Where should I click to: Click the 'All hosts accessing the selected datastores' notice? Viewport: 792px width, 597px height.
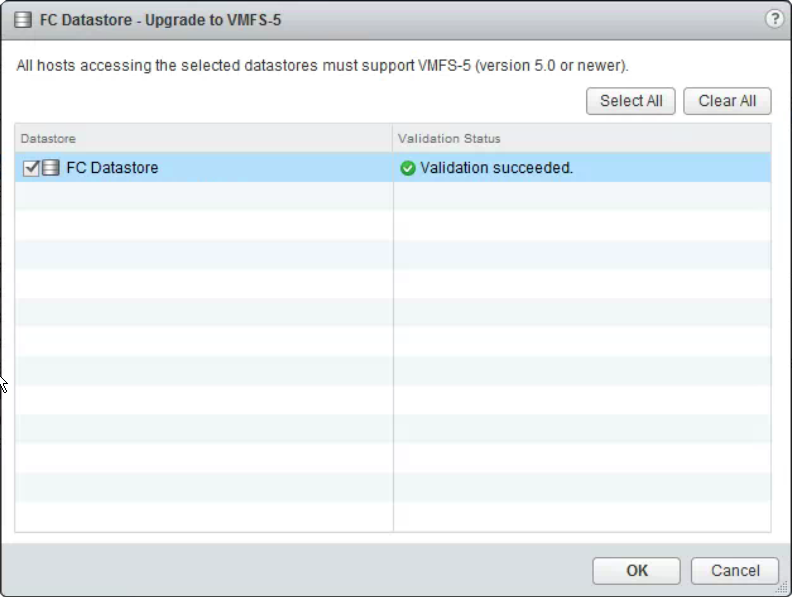(322, 66)
